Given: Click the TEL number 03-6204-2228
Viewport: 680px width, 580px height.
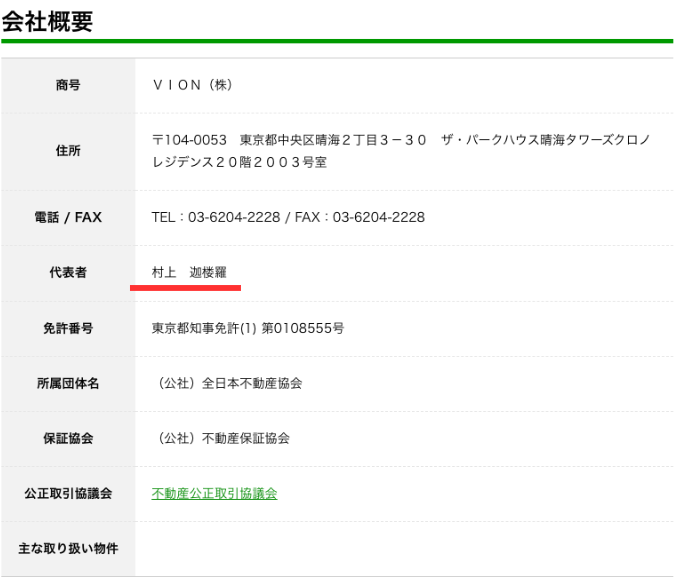Looking at the screenshot, I should tap(230, 217).
